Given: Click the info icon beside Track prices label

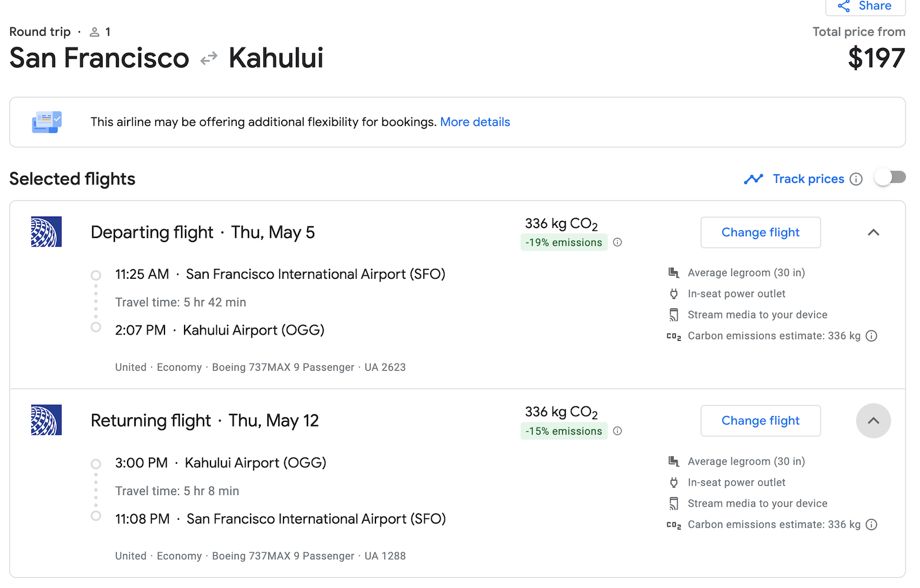Looking at the screenshot, I should 856,179.
